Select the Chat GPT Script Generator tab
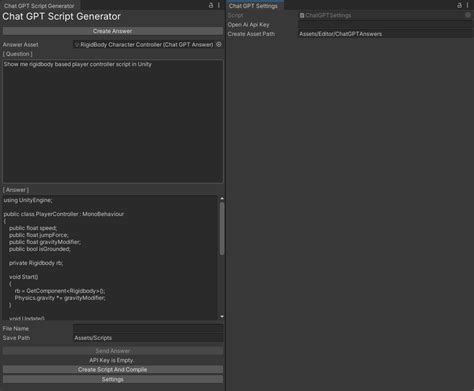The height and width of the screenshot is (391, 474). coord(39,6)
